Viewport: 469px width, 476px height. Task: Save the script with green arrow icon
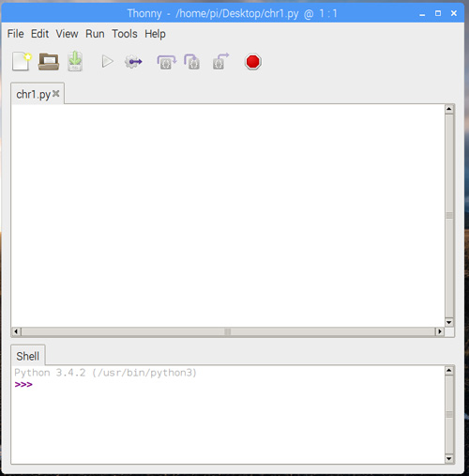[x=75, y=61]
